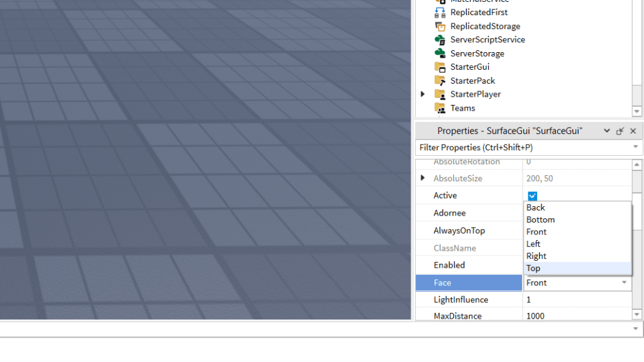Select the ServerScriptService cloud icon
This screenshot has height=362, width=644.
click(x=440, y=40)
